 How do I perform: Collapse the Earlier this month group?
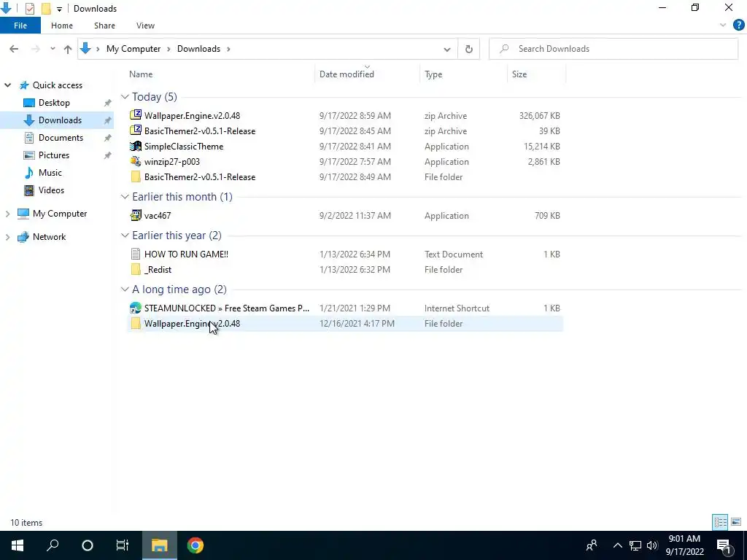pyautogui.click(x=125, y=197)
